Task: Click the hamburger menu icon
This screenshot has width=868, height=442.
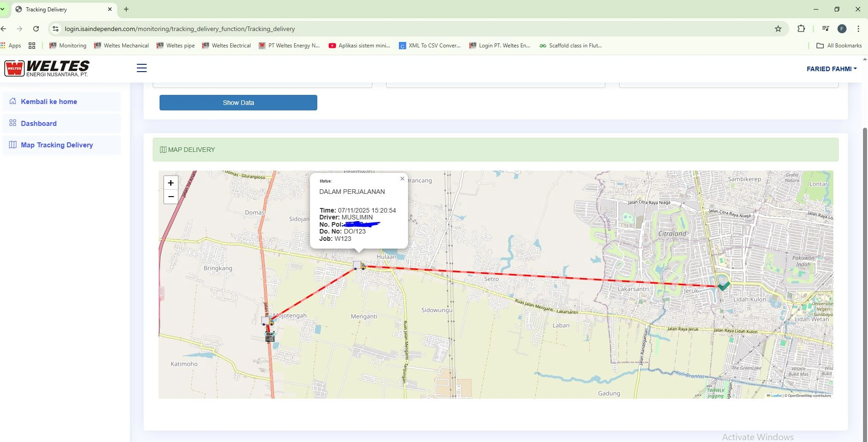Action: 142,68
